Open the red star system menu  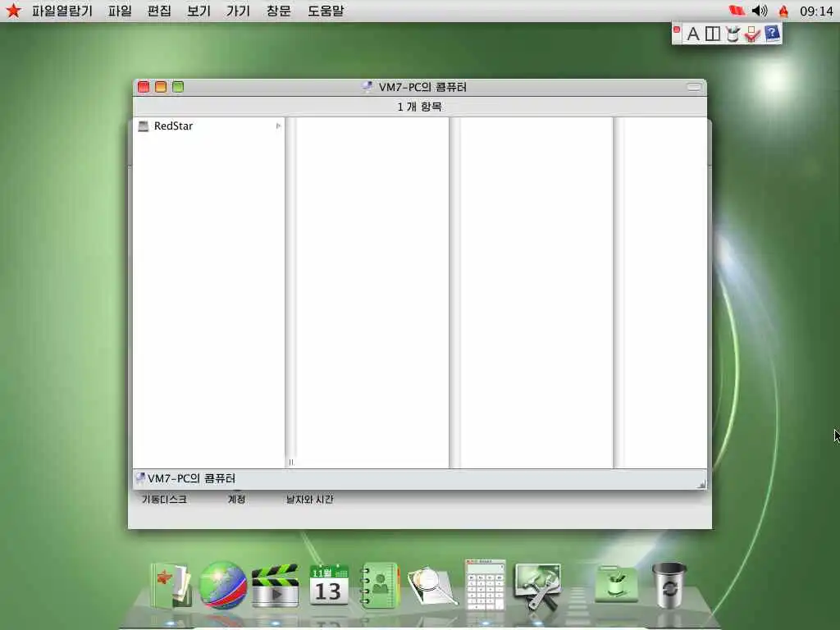click(x=13, y=10)
